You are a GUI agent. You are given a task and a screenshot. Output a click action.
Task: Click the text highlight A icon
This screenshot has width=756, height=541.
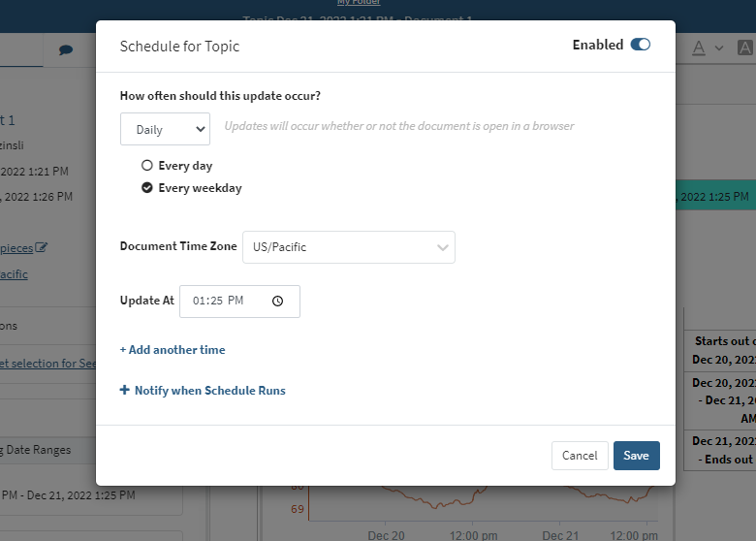(x=744, y=48)
